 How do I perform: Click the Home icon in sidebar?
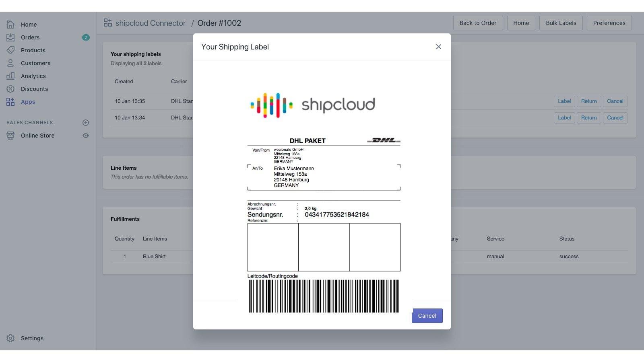coord(10,25)
